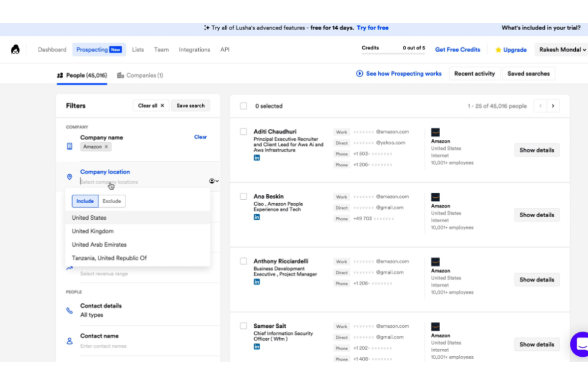The width and height of the screenshot is (588, 392).
Task: Click the Upgrade link
Action: (x=515, y=50)
